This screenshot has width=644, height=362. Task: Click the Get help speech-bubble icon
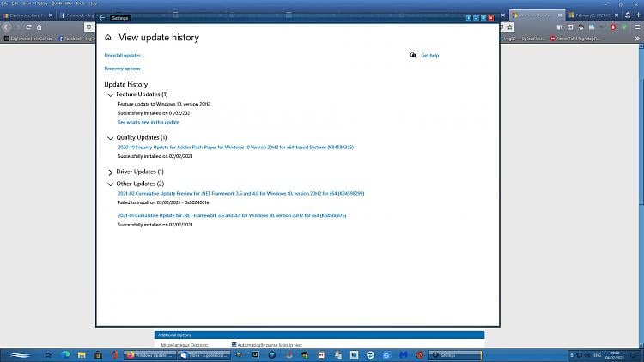click(x=413, y=55)
